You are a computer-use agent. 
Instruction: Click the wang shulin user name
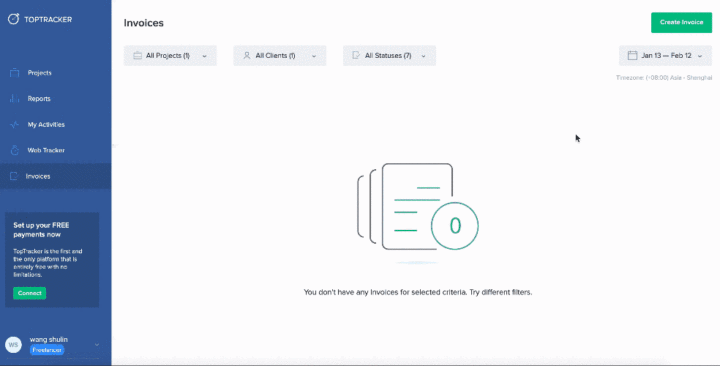(x=49, y=339)
